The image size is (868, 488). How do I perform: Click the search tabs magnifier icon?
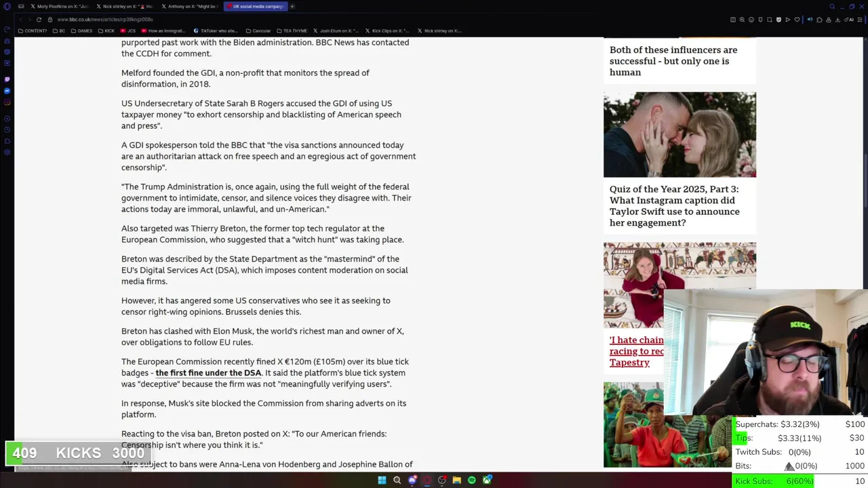coord(832,6)
